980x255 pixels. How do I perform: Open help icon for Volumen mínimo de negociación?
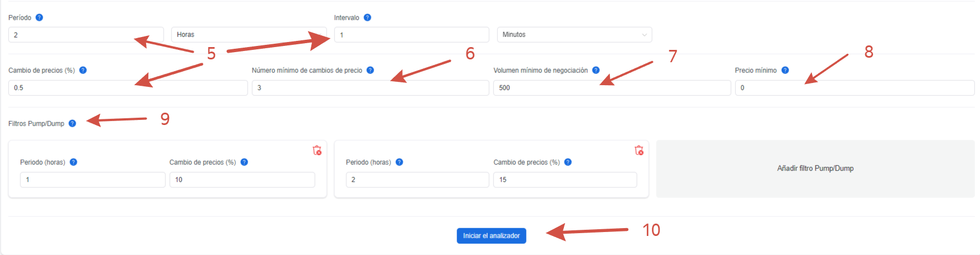coord(596,70)
